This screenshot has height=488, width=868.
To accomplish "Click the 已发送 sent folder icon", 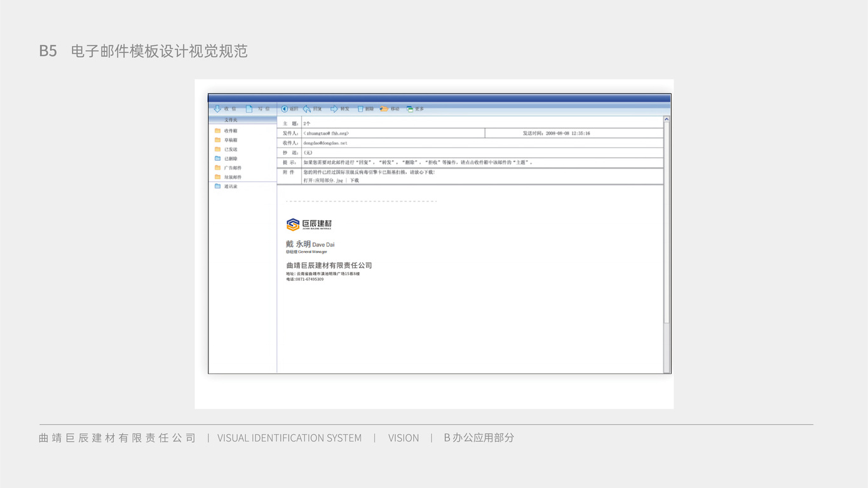I will tap(217, 149).
